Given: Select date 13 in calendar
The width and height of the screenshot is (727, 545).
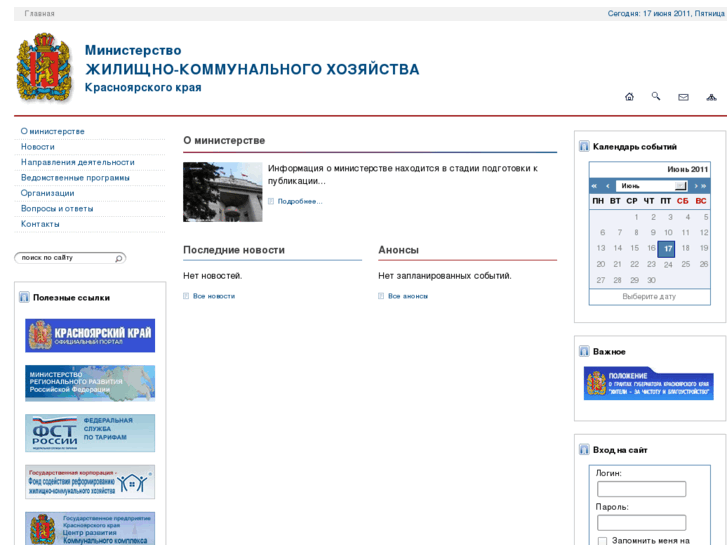Looking at the screenshot, I should pos(601,248).
